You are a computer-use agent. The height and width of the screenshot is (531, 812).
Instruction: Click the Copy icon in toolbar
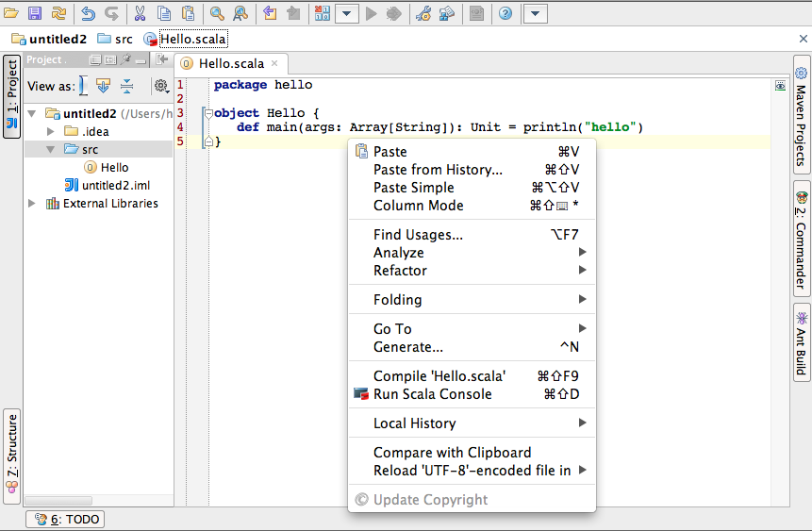coord(164,13)
